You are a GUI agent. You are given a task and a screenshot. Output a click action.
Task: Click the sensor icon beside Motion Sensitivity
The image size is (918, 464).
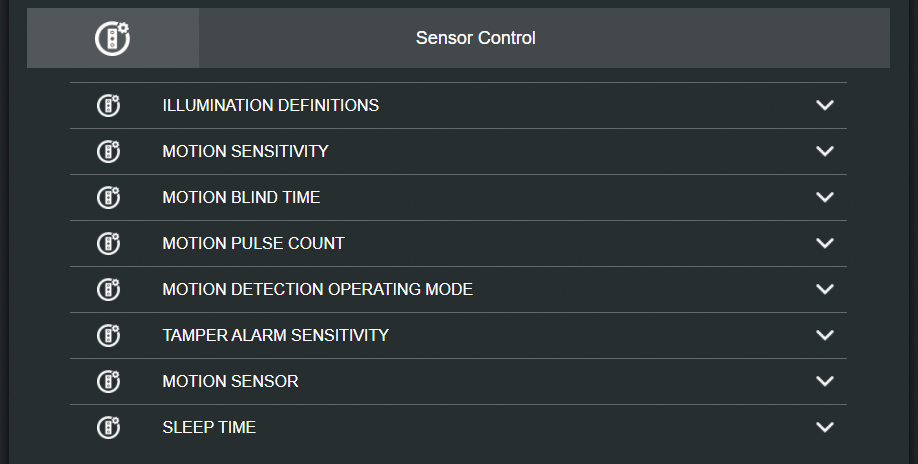(108, 151)
